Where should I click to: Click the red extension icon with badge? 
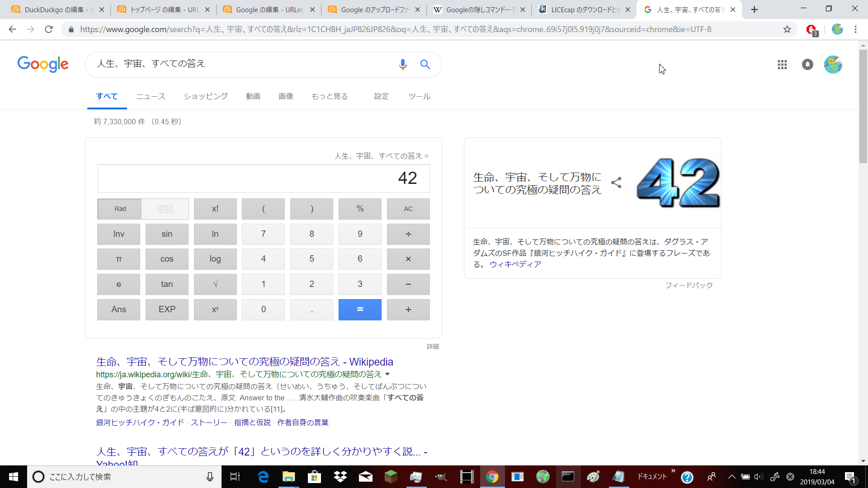812,30
